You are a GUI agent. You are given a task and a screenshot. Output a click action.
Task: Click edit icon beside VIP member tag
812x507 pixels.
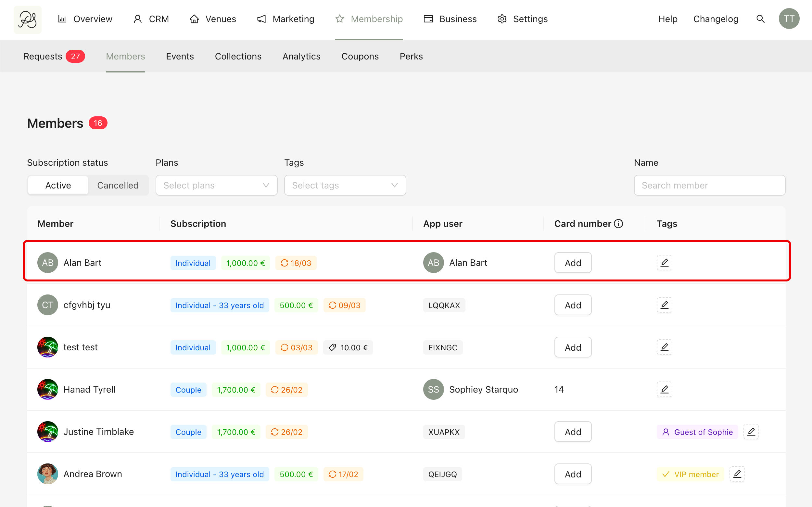737,474
